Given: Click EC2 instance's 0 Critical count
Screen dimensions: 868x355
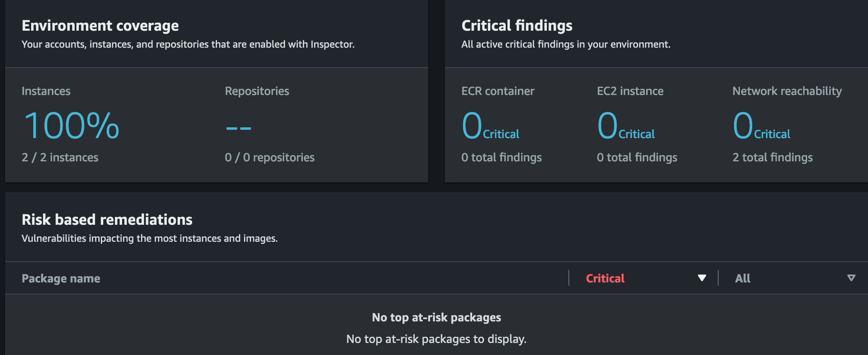Looking at the screenshot, I should click(x=625, y=126).
